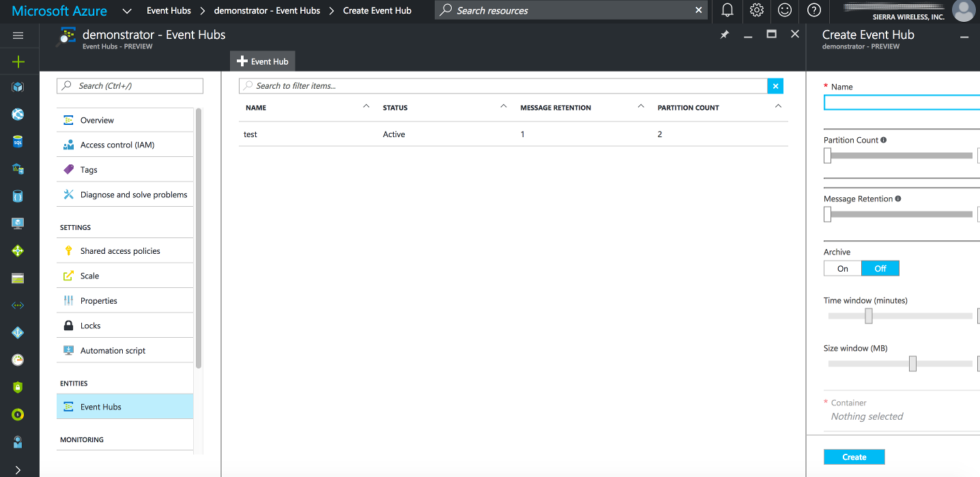
Task: Toggle the hamburger menu at top left
Action: pos(18,35)
